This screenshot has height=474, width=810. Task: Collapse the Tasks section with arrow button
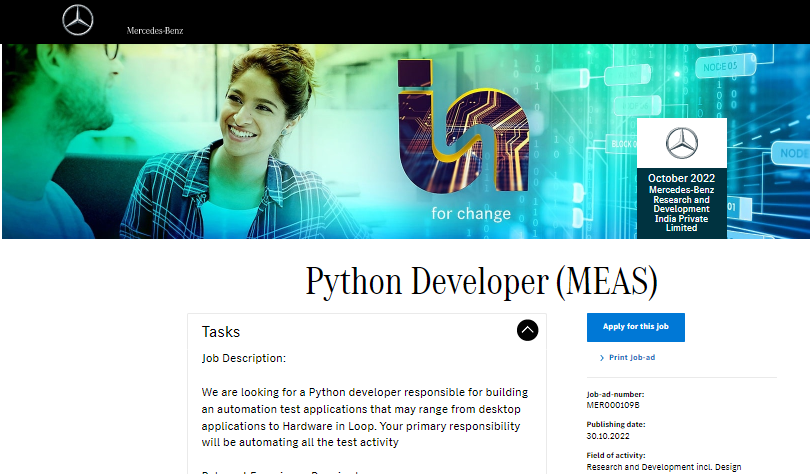tap(527, 330)
